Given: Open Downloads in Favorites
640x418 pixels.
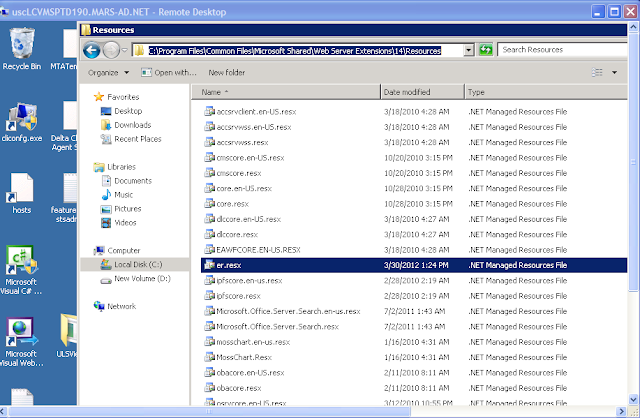Looking at the screenshot, I should pos(126,125).
